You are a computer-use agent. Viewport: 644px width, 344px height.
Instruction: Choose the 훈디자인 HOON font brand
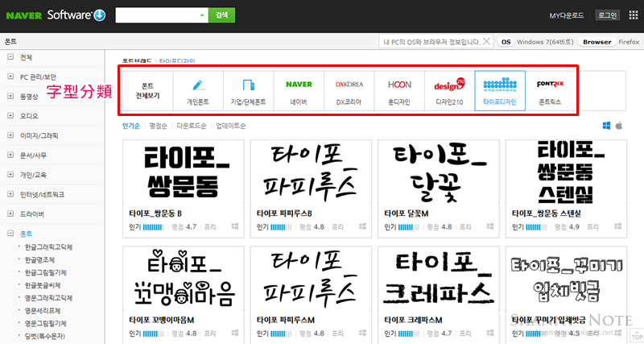click(399, 91)
